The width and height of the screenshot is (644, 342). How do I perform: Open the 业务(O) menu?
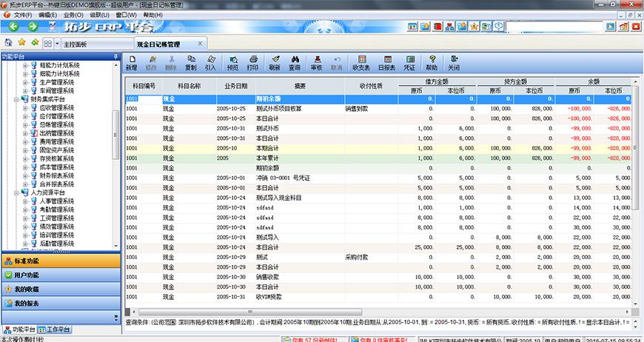73,15
